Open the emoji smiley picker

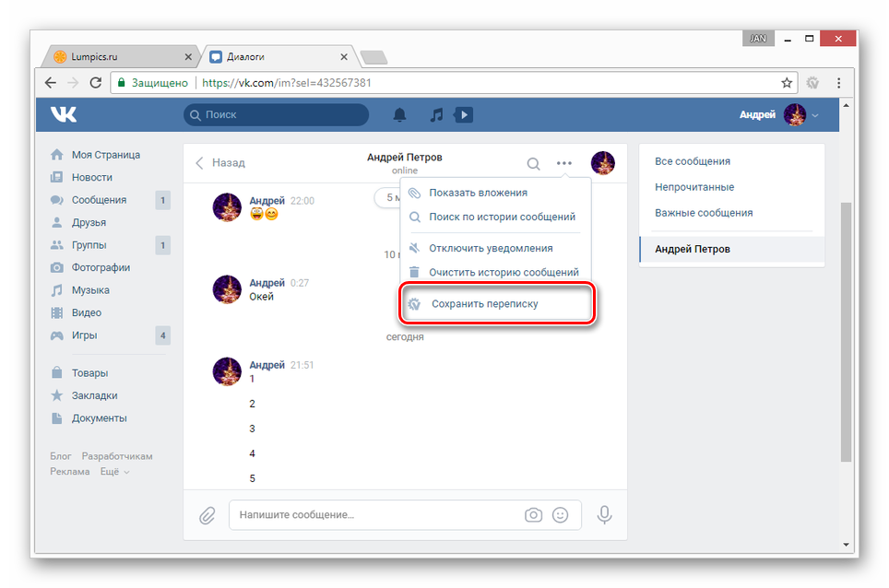(x=560, y=515)
